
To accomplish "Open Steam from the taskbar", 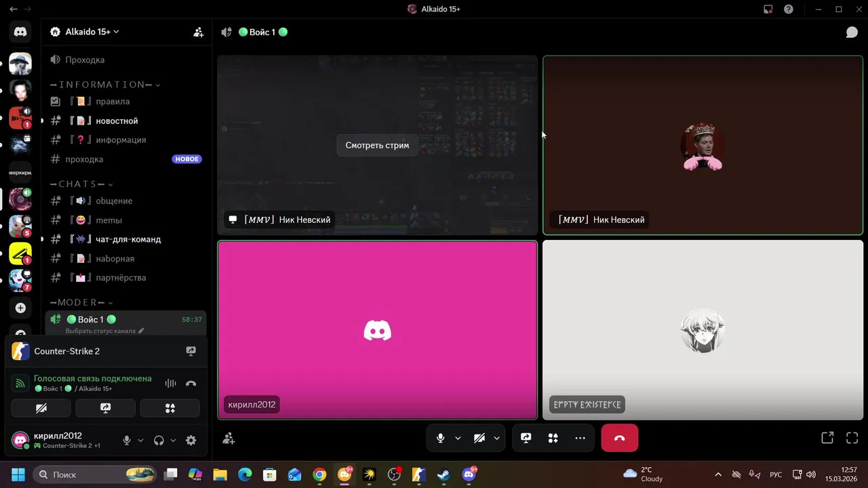I will pos(443,474).
